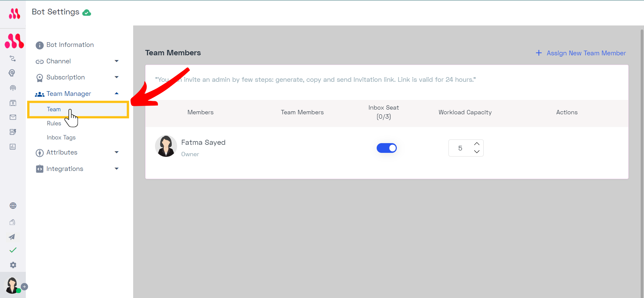The width and height of the screenshot is (644, 298).
Task: Open the Inbox Tags submenu item
Action: 61,137
